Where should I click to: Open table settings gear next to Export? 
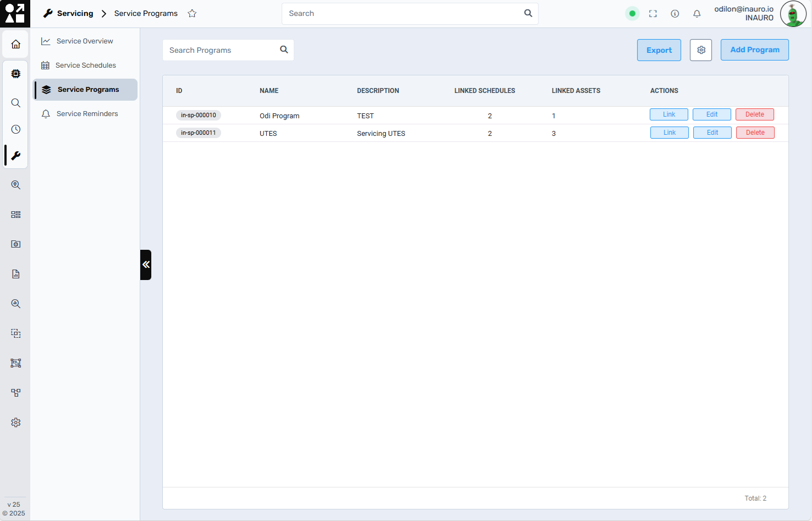coord(701,50)
